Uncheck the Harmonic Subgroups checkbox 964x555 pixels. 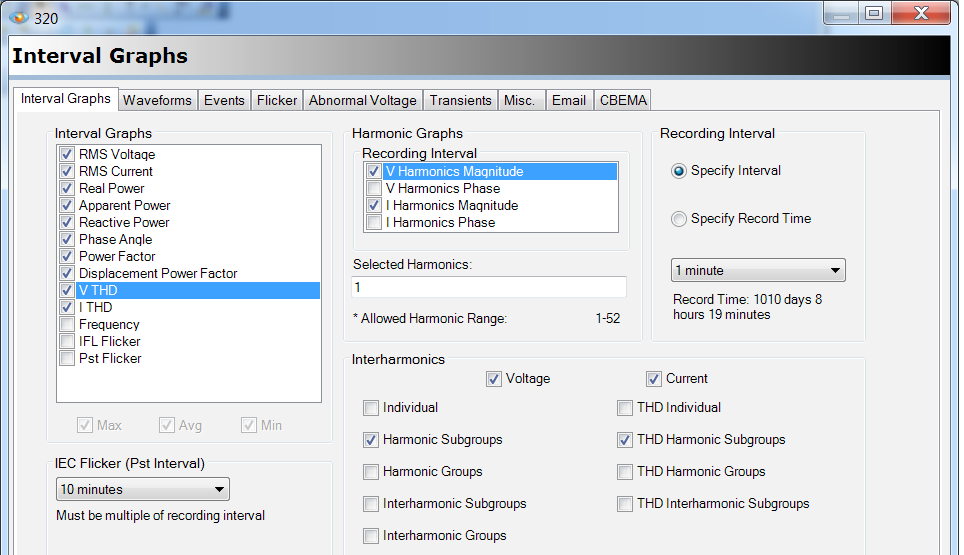click(371, 439)
